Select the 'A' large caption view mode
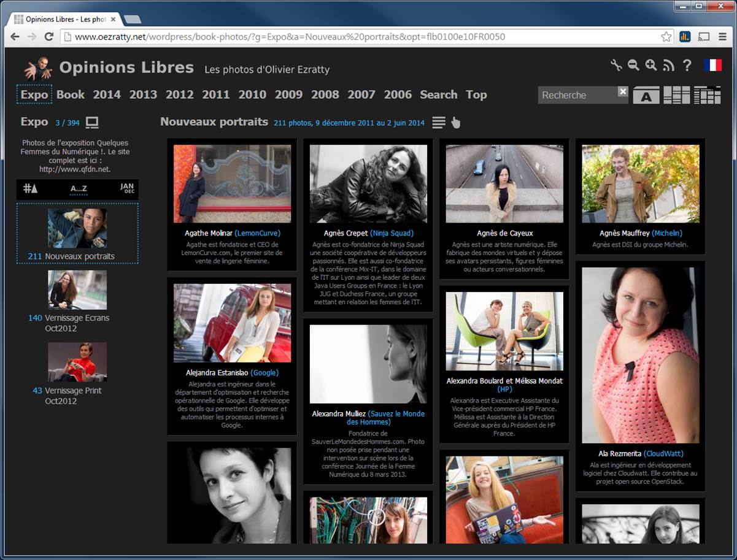737x560 pixels. tap(646, 96)
